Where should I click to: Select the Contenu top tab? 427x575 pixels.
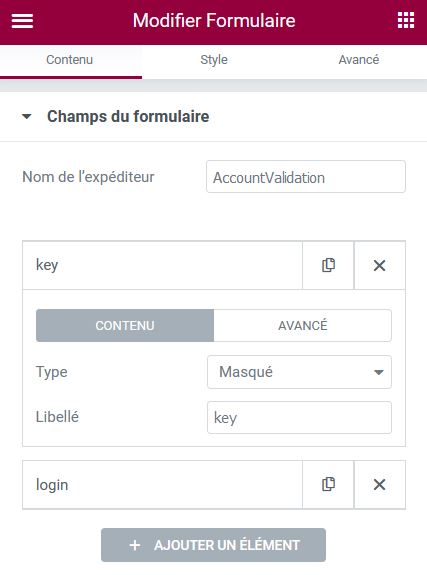pos(70,60)
